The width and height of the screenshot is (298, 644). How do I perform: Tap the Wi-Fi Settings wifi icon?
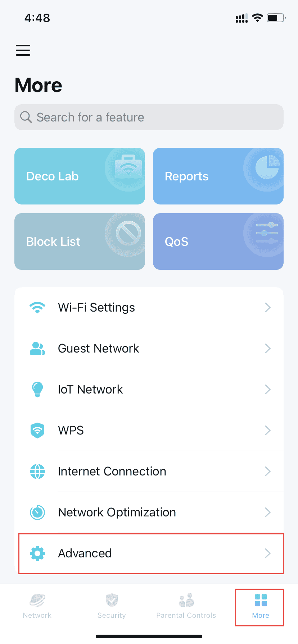click(37, 308)
